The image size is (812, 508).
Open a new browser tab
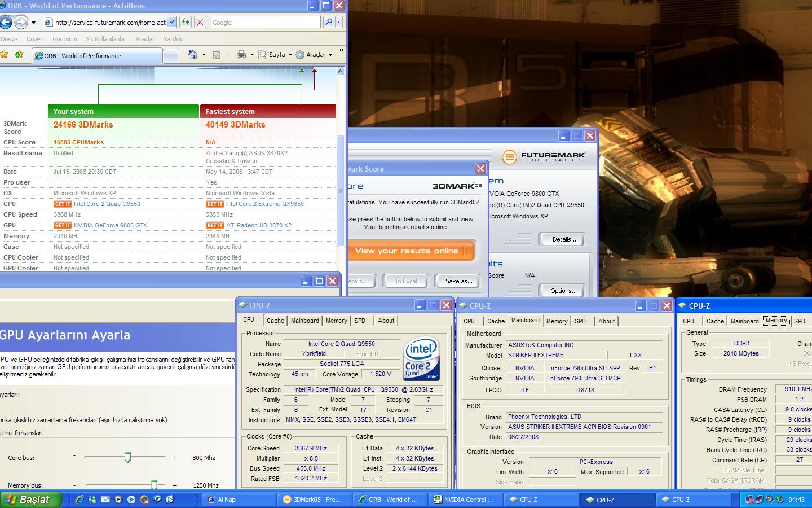pos(171,55)
